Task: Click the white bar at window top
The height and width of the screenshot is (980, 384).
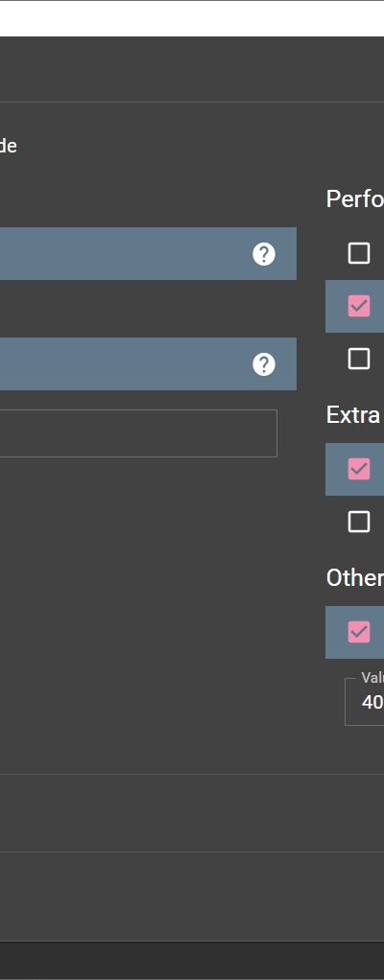Action: [192, 19]
